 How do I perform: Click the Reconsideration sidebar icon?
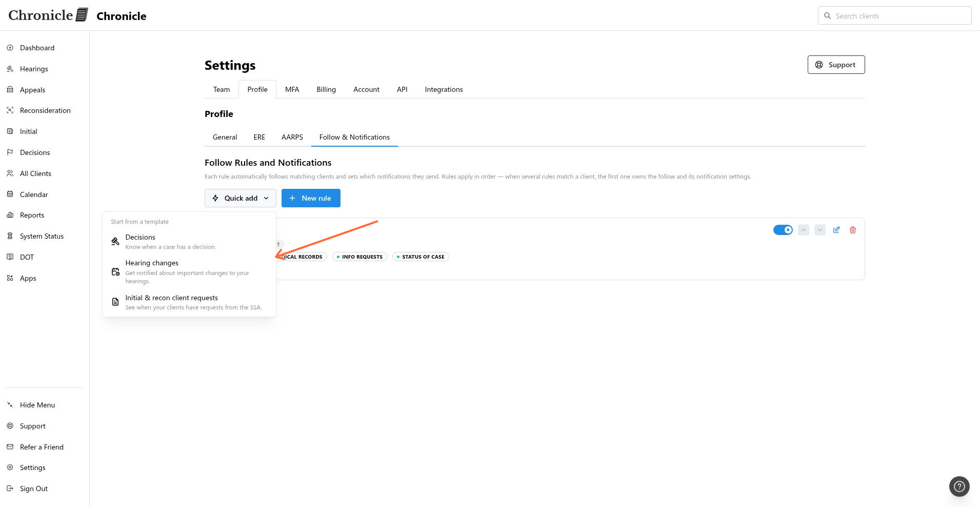point(10,110)
